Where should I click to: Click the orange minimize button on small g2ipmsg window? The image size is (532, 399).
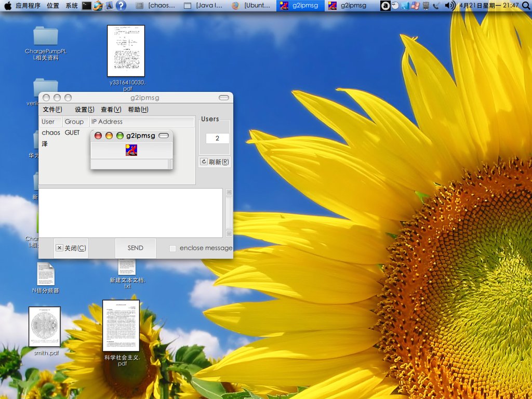[x=109, y=136]
